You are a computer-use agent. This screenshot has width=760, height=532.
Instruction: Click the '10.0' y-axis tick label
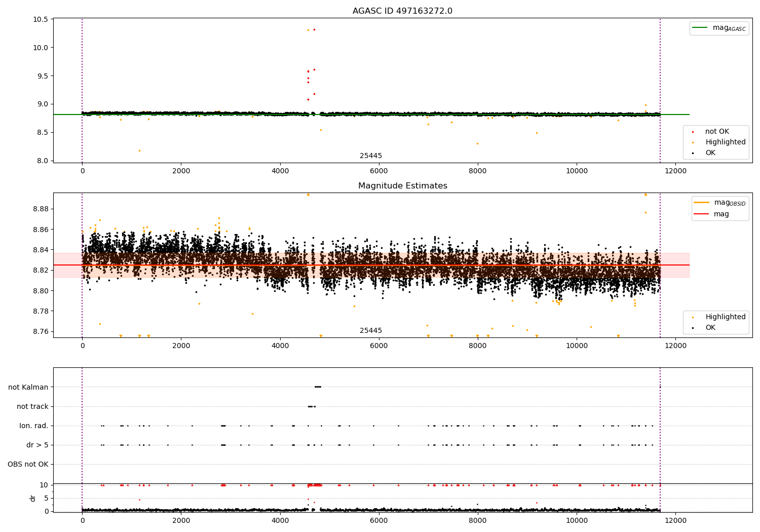click(40, 48)
